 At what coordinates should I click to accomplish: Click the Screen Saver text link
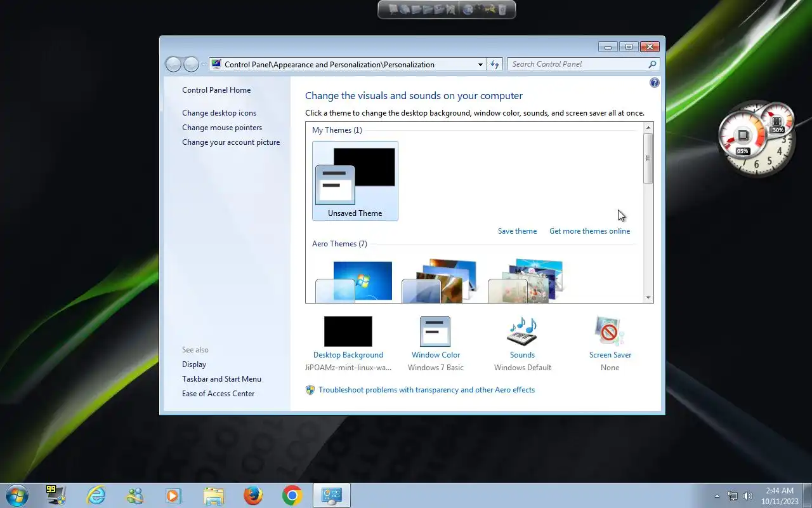coord(610,355)
